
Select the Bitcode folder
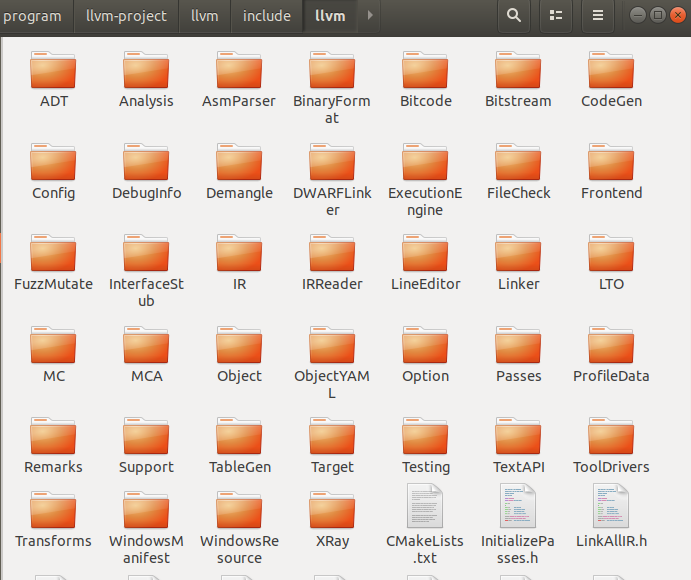tap(425, 79)
